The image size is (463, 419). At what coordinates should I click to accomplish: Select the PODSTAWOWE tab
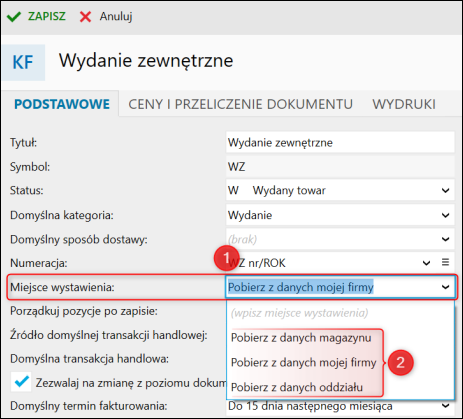coord(62,104)
